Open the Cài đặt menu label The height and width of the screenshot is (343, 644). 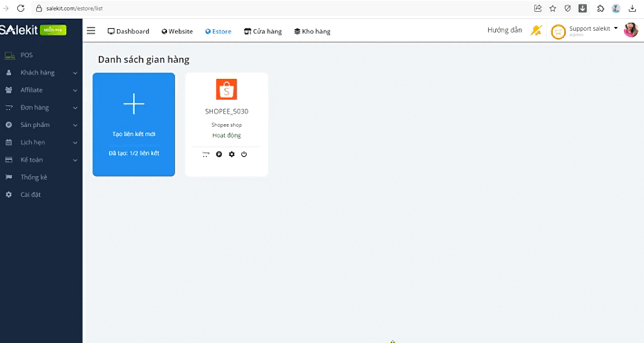(x=31, y=195)
